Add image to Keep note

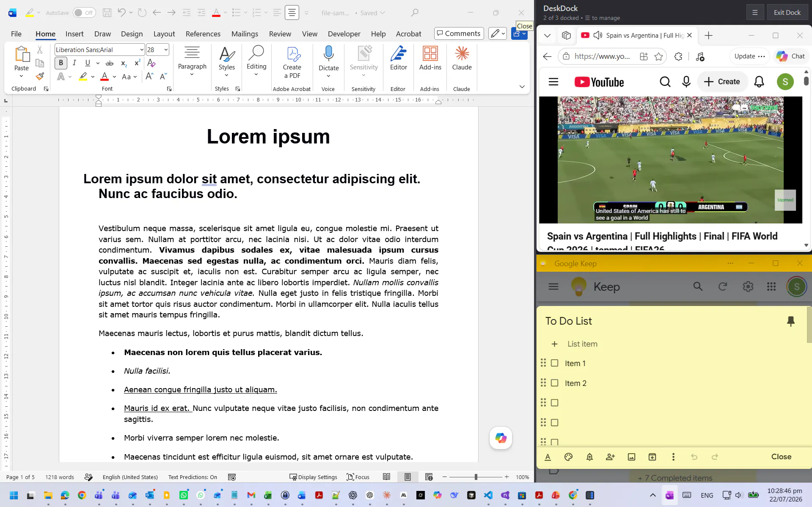pyautogui.click(x=631, y=457)
